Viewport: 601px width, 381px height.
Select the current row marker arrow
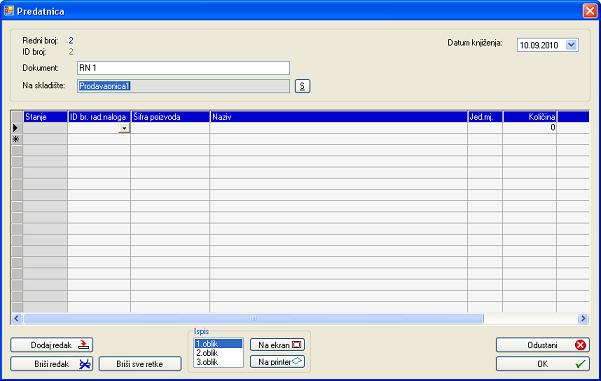click(x=16, y=128)
